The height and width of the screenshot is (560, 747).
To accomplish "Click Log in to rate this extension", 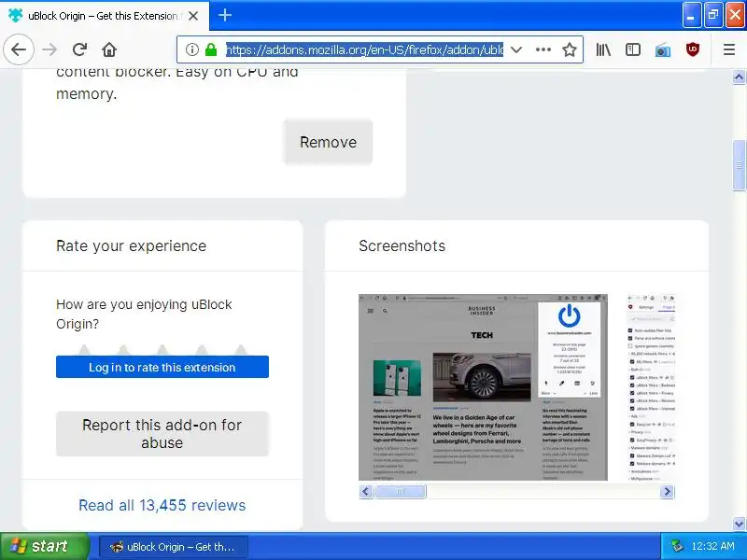I will click(x=162, y=367).
